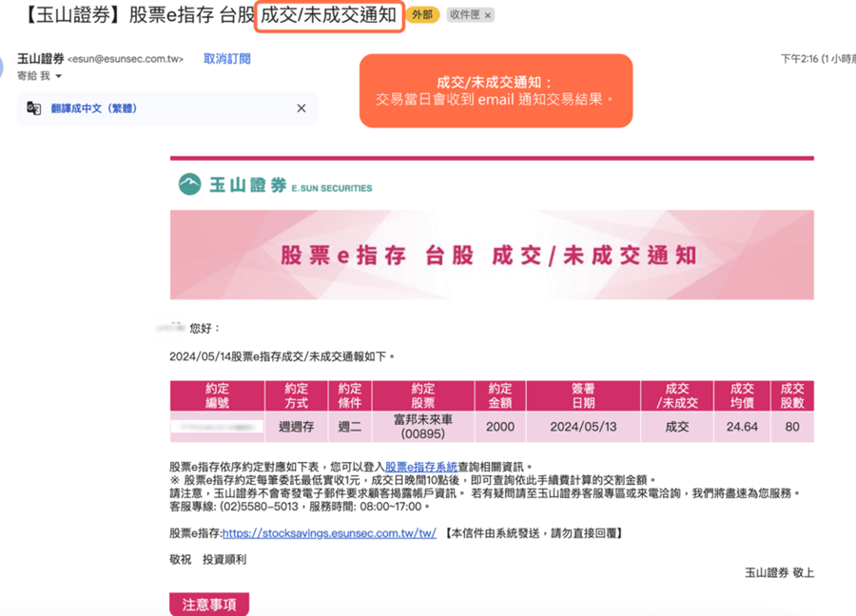Screen dimensions: 856x616
Task: Click the sender name 玉山證券
Action: (x=40, y=58)
